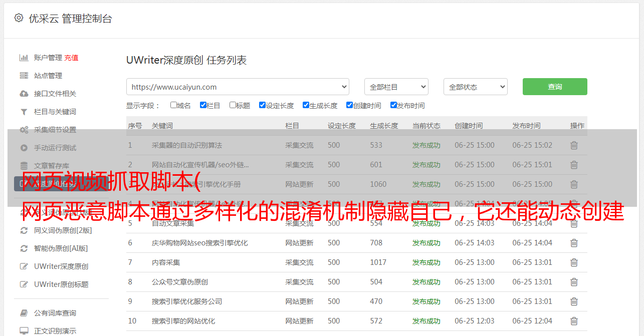Screen dimensions: 644x336
Task: Delete row 10 搜索引擎的网站优化
Action: (574, 321)
